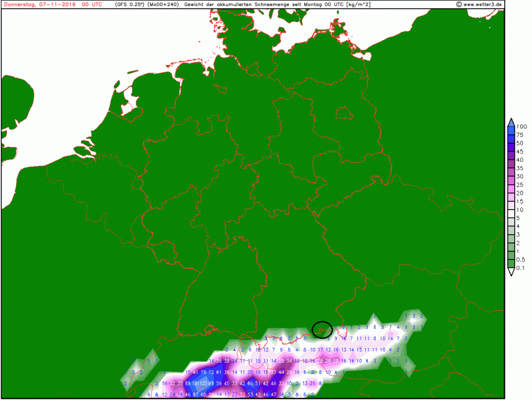532x400 pixels.
Task: Click the GFS 0.25° model label
Action: coord(129,4)
